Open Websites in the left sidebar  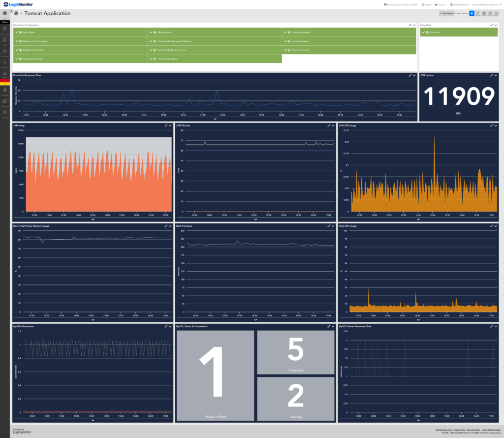5,52
